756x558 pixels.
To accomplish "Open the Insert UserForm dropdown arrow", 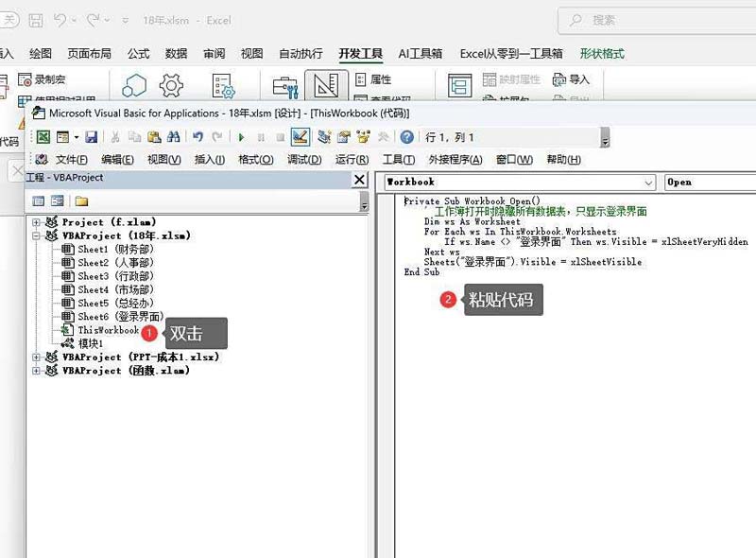I will (77, 137).
